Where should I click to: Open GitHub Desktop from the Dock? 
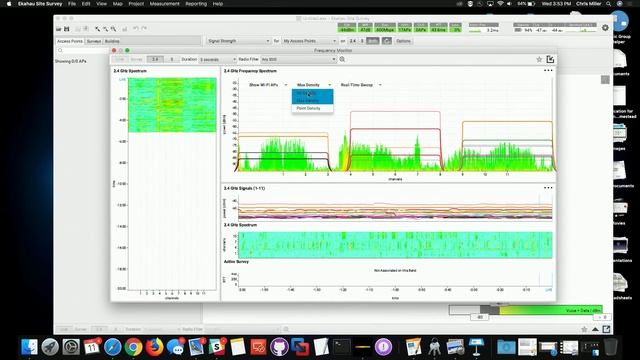tap(279, 347)
